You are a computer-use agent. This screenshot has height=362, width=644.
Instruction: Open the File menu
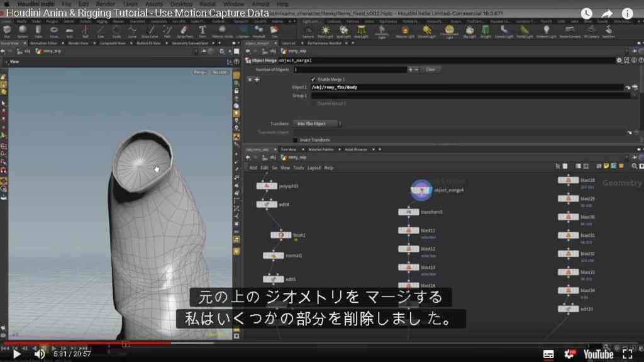pyautogui.click(x=67, y=4)
